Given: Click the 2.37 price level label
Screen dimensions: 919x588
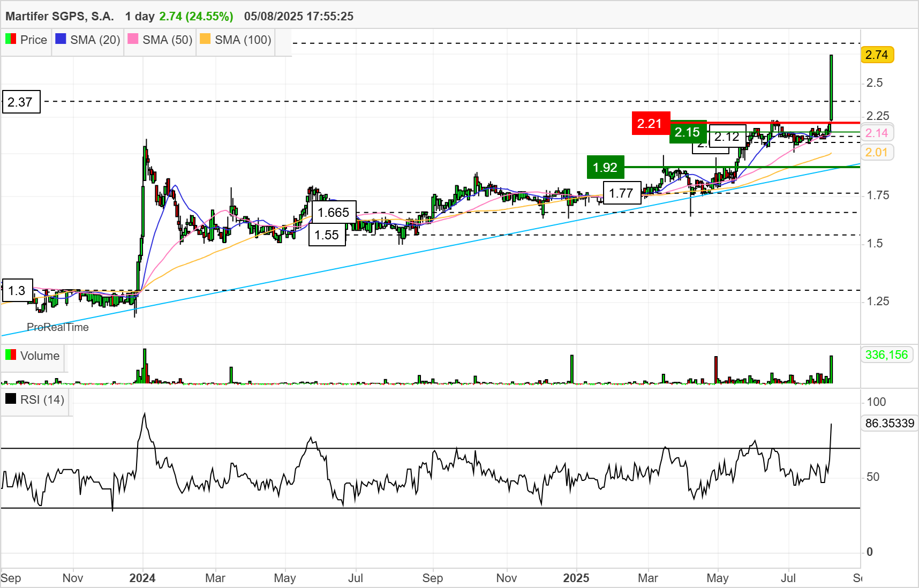Looking at the screenshot, I should [21, 102].
